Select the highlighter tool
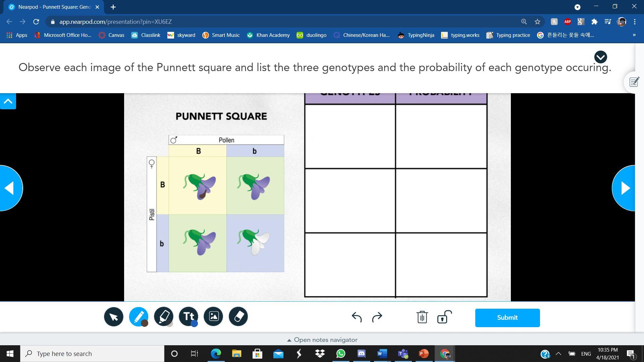 [x=163, y=316]
